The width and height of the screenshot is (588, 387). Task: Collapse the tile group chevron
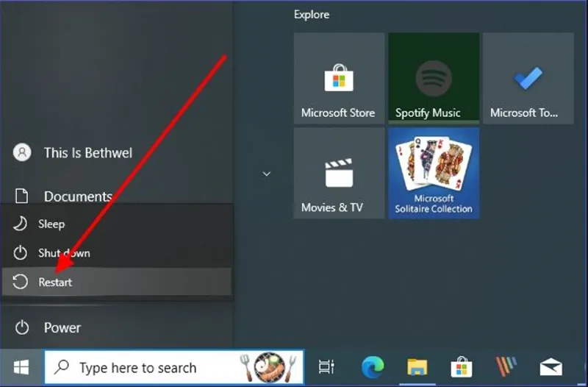point(266,174)
